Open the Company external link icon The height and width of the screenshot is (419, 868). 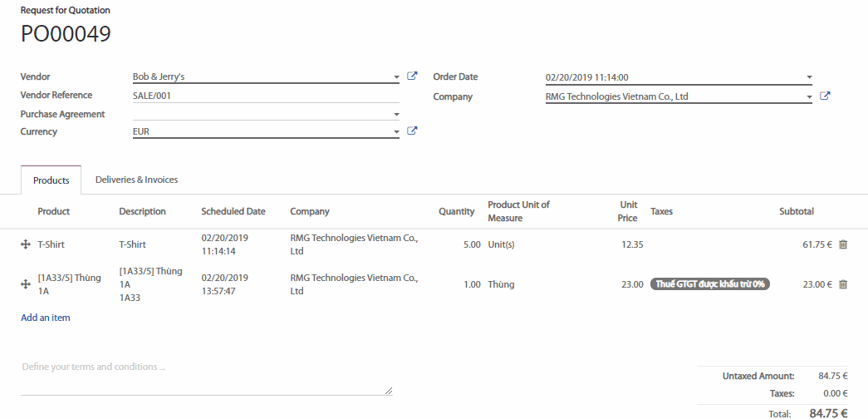pos(825,96)
